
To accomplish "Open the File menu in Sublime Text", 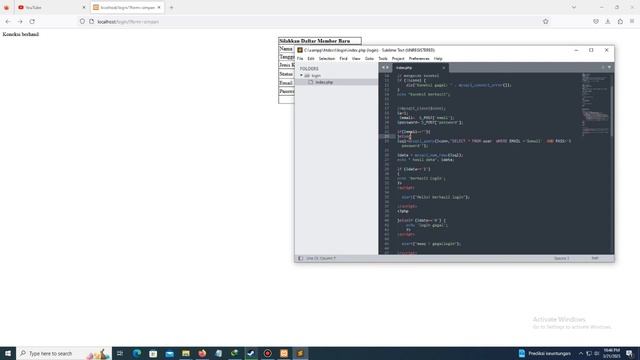I will coord(300,59).
